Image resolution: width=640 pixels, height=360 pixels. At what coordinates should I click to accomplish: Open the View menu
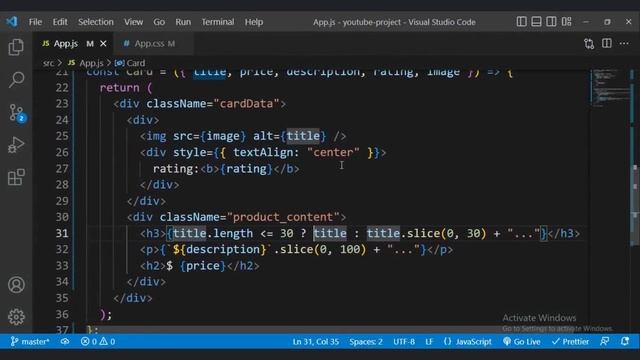[x=133, y=22]
